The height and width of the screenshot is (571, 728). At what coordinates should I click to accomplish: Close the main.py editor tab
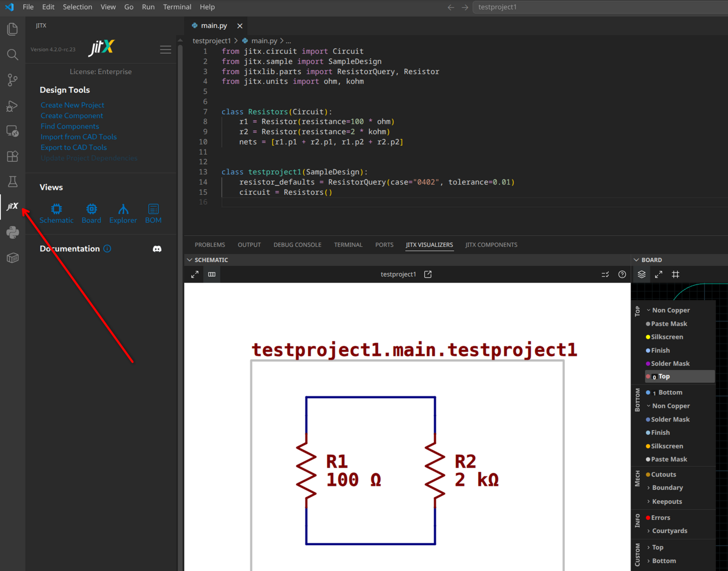tap(240, 26)
